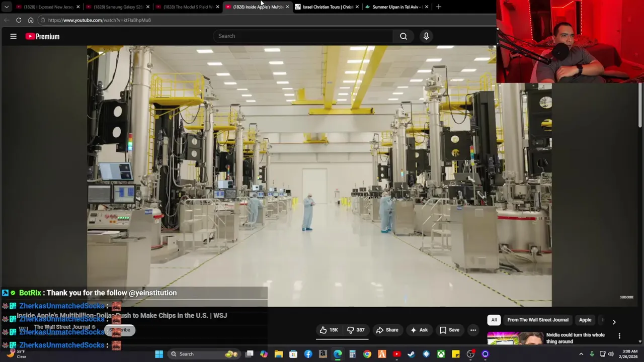This screenshot has width=644, height=362.
Task: Open Microsoft Edge from the taskbar
Action: click(x=338, y=354)
